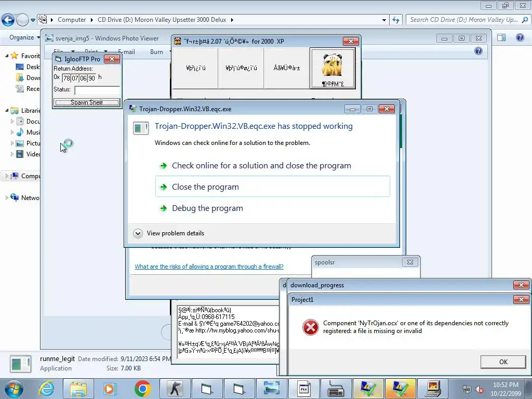The height and width of the screenshot is (399, 532).
Task: Click the panda icon button in Chinese app
Action: point(333,68)
